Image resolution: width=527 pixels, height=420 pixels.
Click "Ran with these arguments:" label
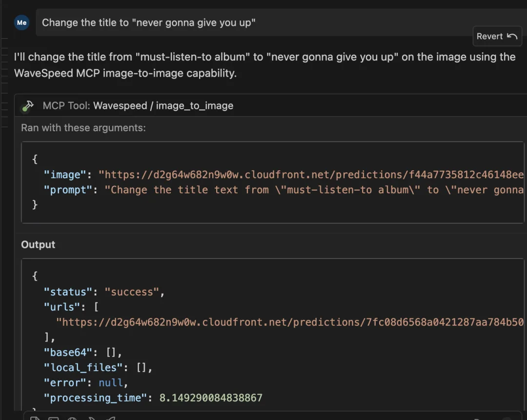(x=83, y=128)
